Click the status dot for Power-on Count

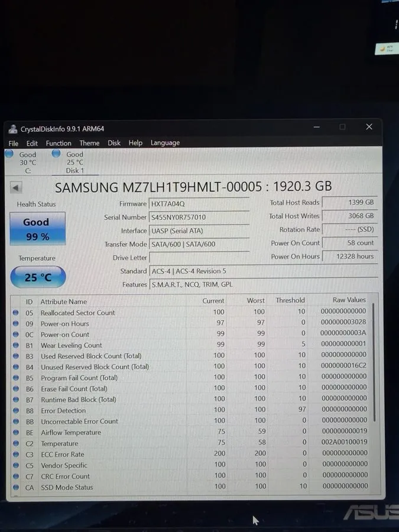coord(15,334)
